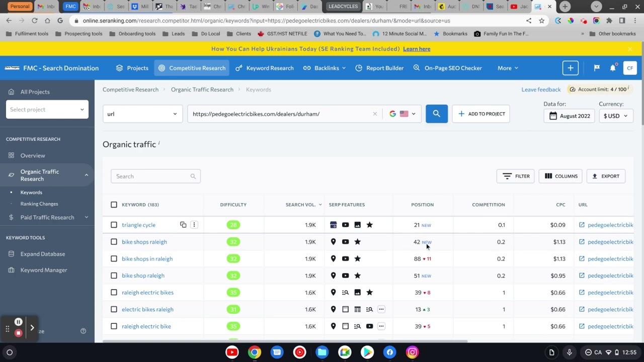This screenshot has width=644, height=362.
Task: Click browser reload icon
Action: tap(34, 21)
